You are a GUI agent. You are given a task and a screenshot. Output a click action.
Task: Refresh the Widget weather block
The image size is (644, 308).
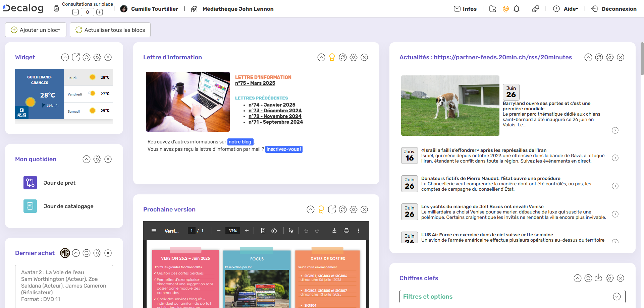(x=87, y=57)
